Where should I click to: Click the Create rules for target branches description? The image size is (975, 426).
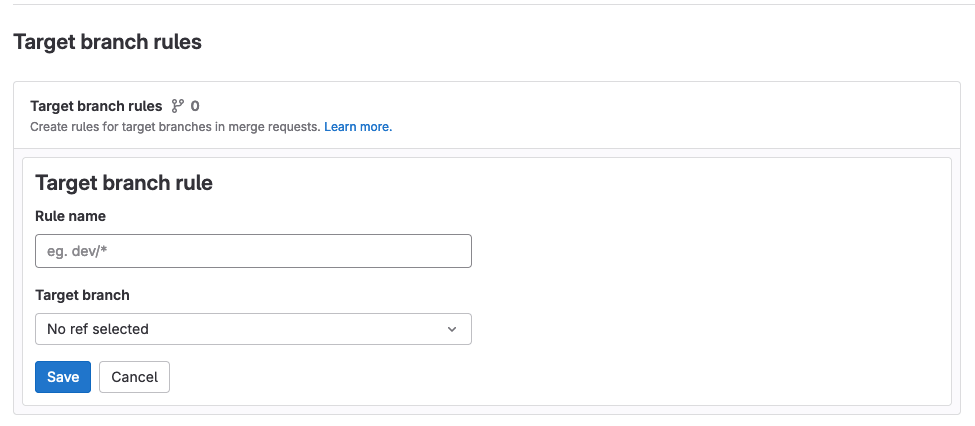(175, 127)
